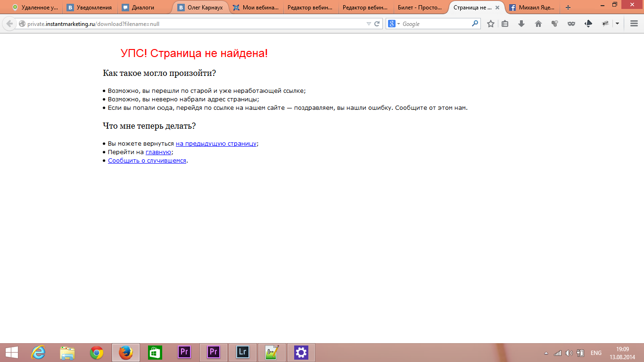Follow the "главную" link

click(158, 152)
